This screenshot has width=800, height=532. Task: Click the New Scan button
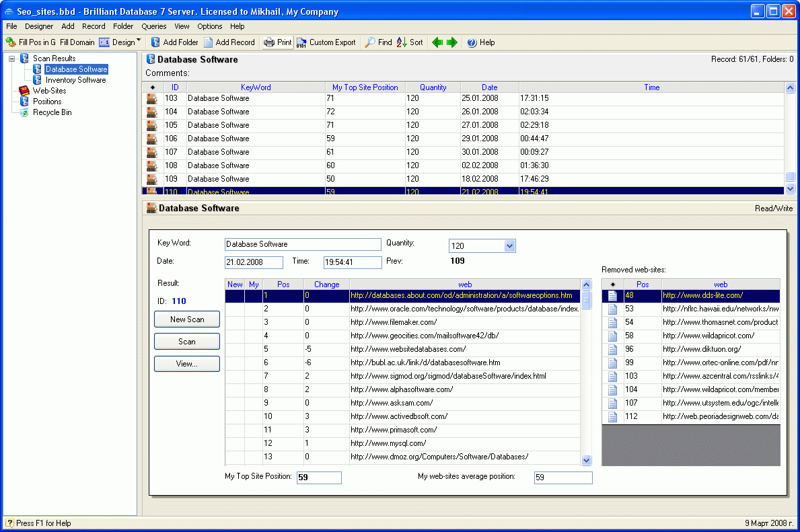click(187, 319)
